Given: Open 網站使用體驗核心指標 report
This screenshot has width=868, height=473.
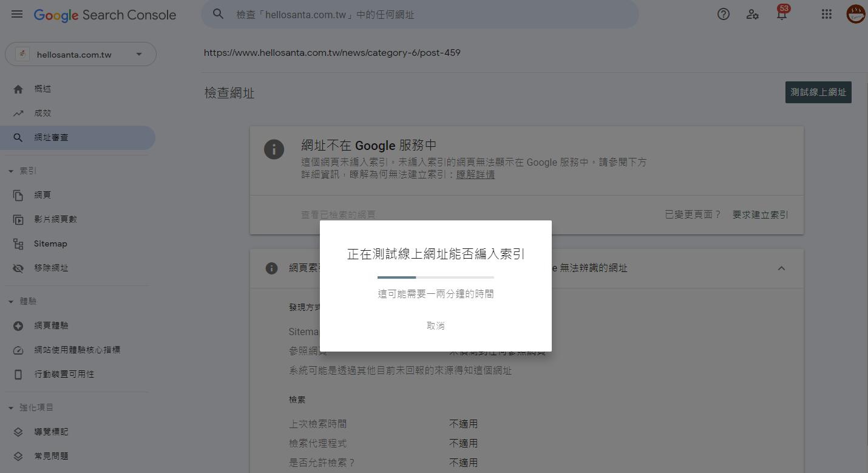Looking at the screenshot, I should click(78, 350).
